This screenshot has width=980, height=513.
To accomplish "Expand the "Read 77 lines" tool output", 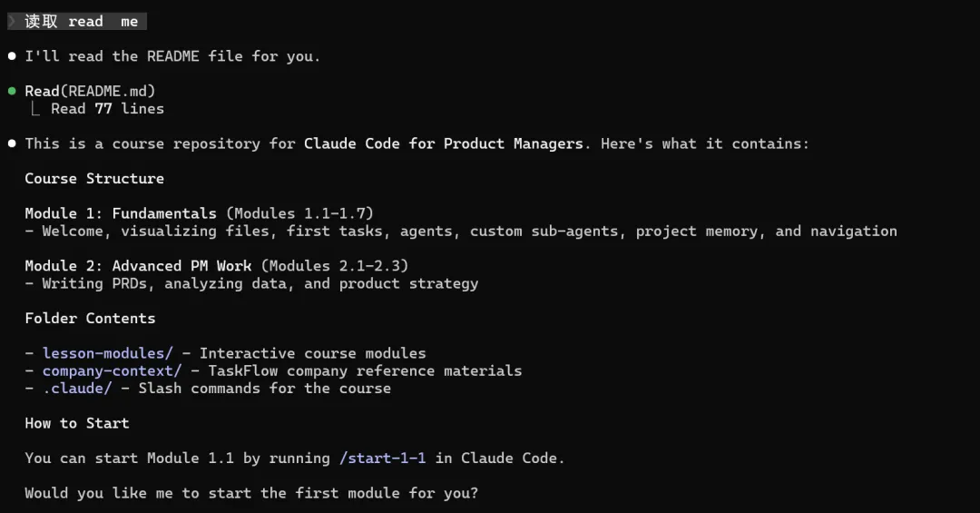I will pos(107,109).
